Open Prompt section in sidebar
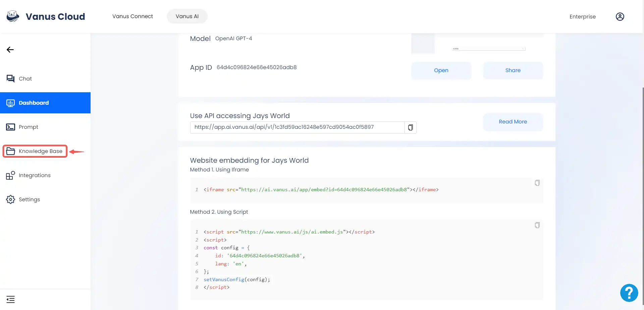The height and width of the screenshot is (310, 644). (x=45, y=127)
